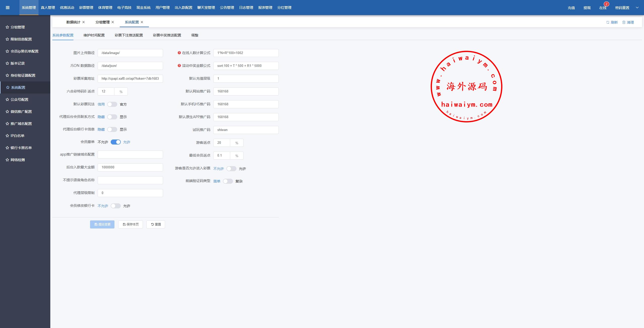Click the 在线 notification badge

(606, 4)
